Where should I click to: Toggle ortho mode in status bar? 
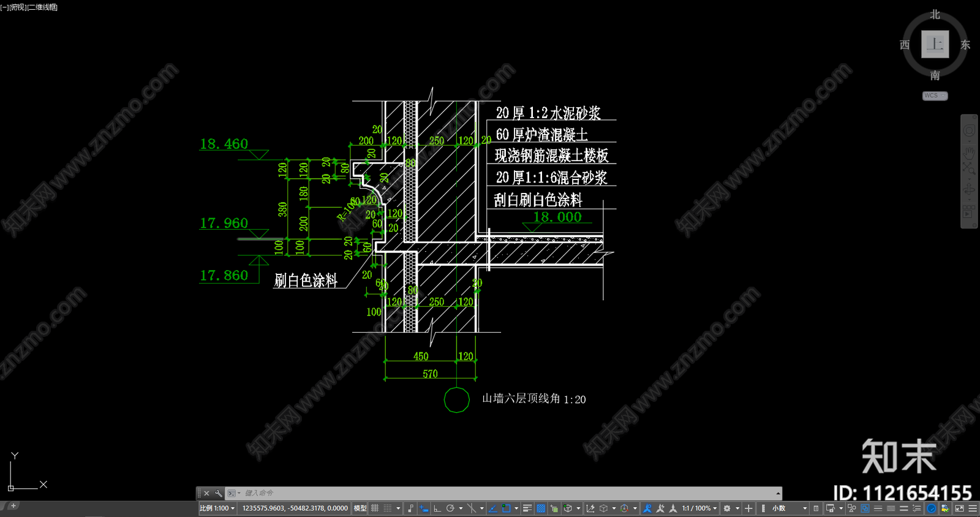[437, 508]
